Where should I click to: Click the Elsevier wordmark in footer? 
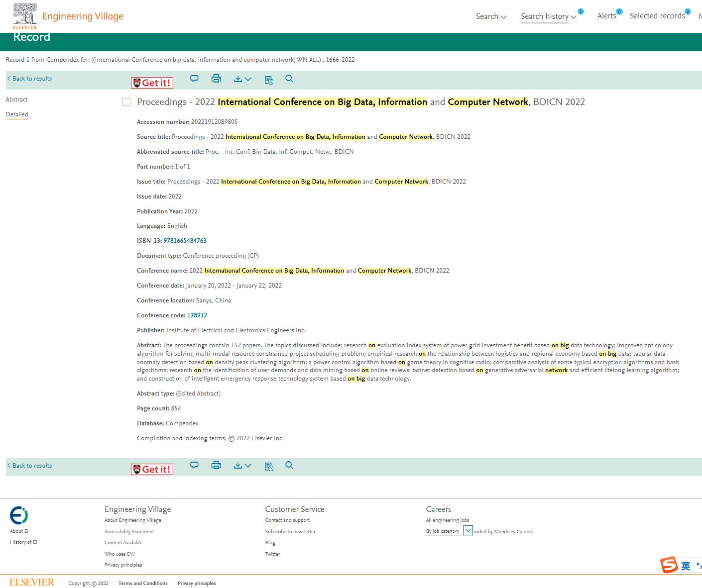tap(32, 583)
